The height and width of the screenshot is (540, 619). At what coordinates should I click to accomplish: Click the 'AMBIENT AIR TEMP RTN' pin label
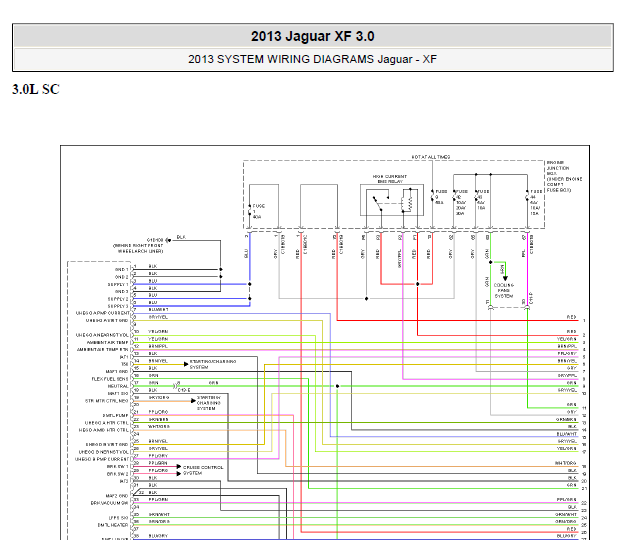click(103, 350)
